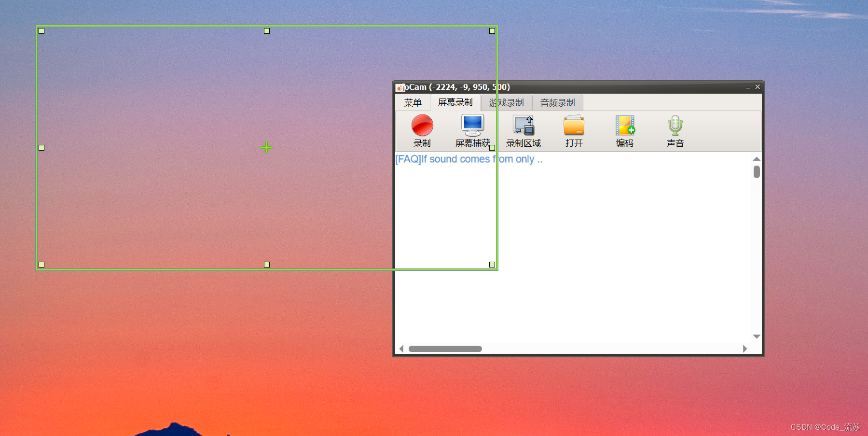Viewport: 868px width, 436px height.
Task: Minimize the oCam window
Action: [x=748, y=87]
